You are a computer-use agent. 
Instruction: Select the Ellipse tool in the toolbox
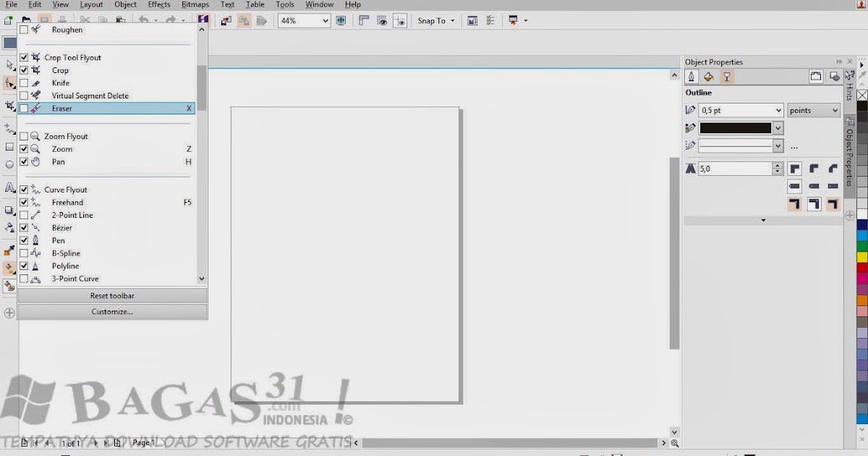[9, 165]
